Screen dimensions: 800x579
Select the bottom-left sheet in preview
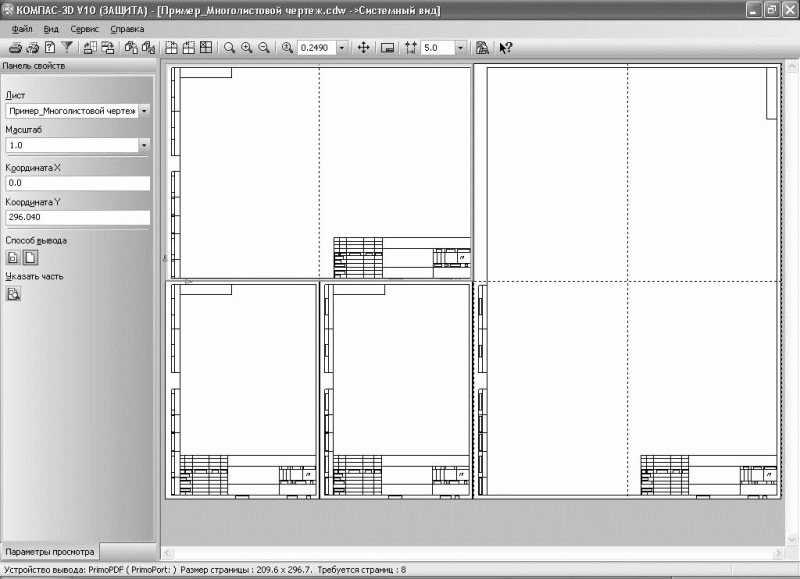(243, 390)
